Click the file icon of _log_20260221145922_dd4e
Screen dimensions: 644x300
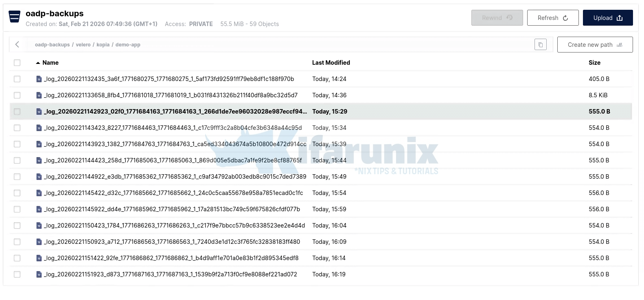[39, 209]
